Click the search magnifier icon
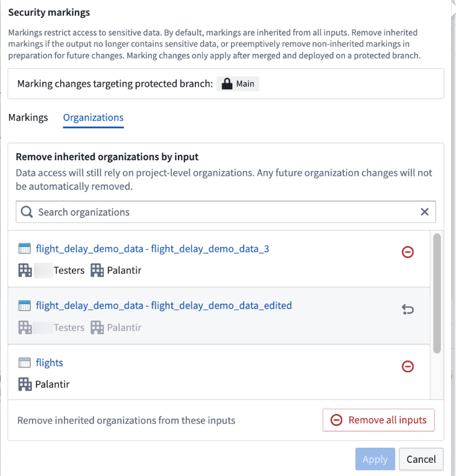The height and width of the screenshot is (476, 456). (27, 212)
